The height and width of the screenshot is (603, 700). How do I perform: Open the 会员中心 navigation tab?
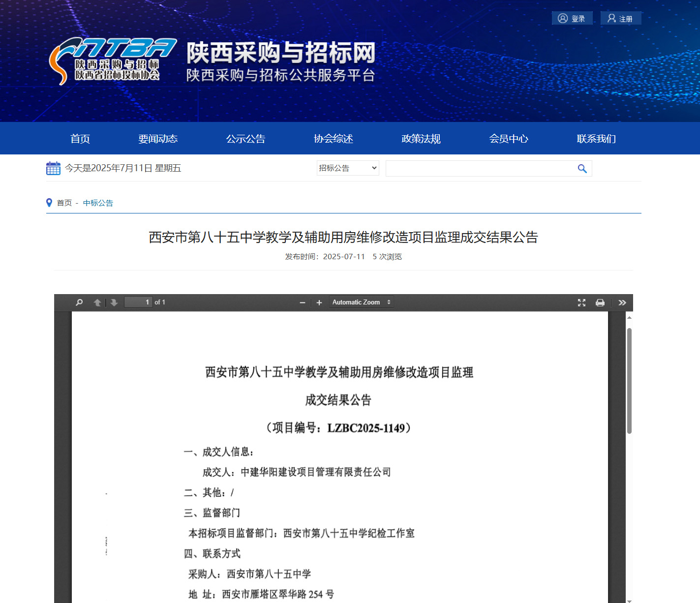509,139
